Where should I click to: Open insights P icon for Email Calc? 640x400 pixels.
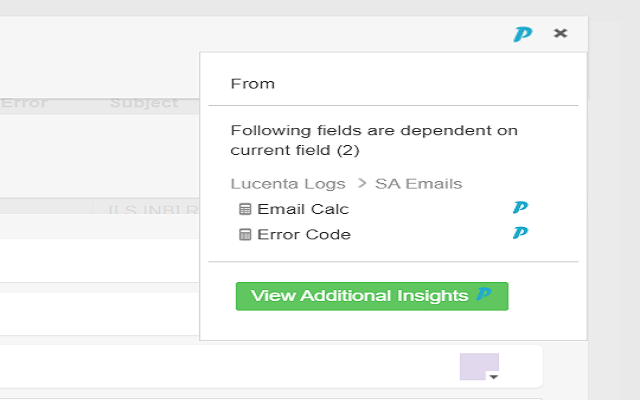520,207
